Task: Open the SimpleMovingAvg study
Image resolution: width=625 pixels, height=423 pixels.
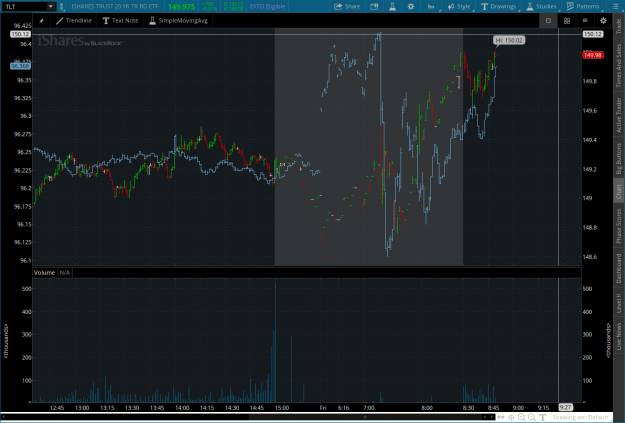Action: pyautogui.click(x=178, y=21)
